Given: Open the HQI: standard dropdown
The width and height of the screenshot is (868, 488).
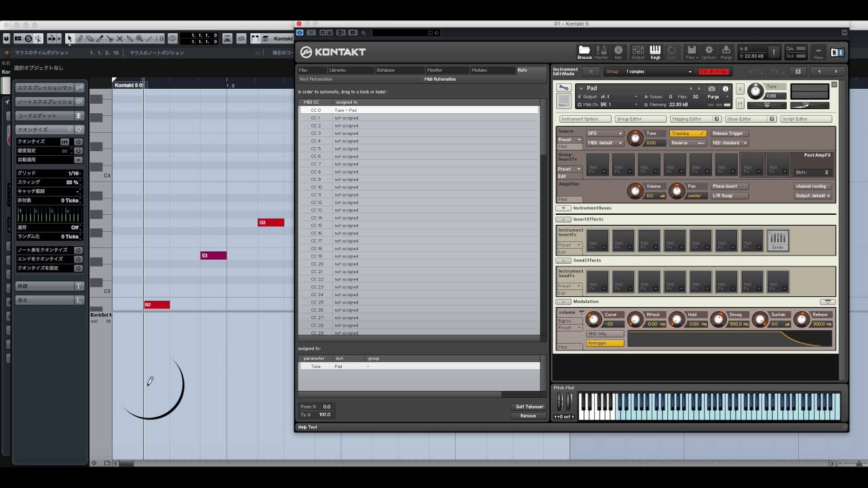Looking at the screenshot, I should click(729, 143).
